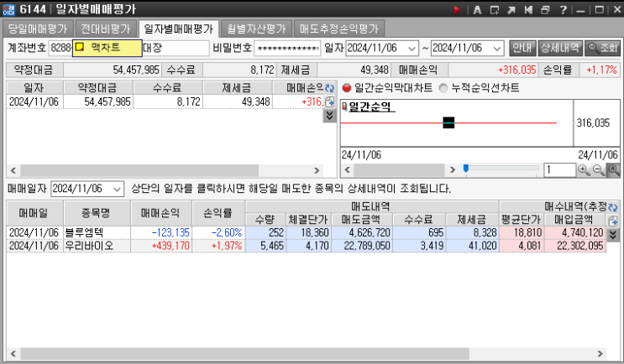This screenshot has width=624, height=364.
Task: Select the 일자별매매평가 tab
Action: (x=179, y=29)
